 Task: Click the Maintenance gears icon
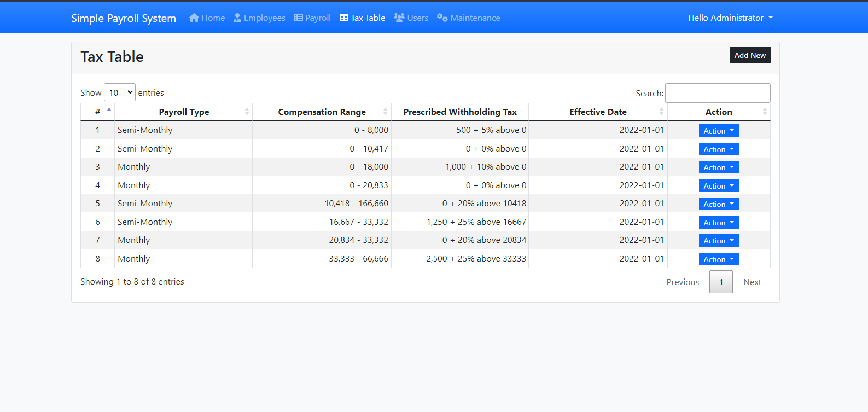click(x=442, y=18)
